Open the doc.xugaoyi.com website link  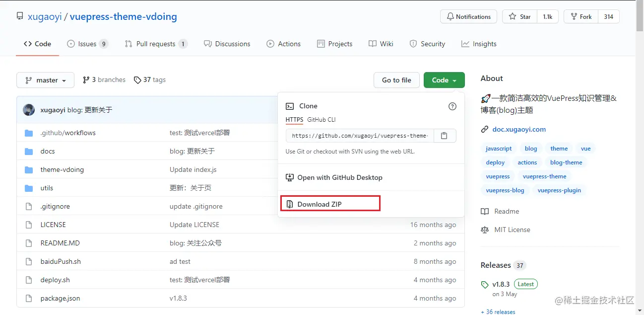point(519,129)
